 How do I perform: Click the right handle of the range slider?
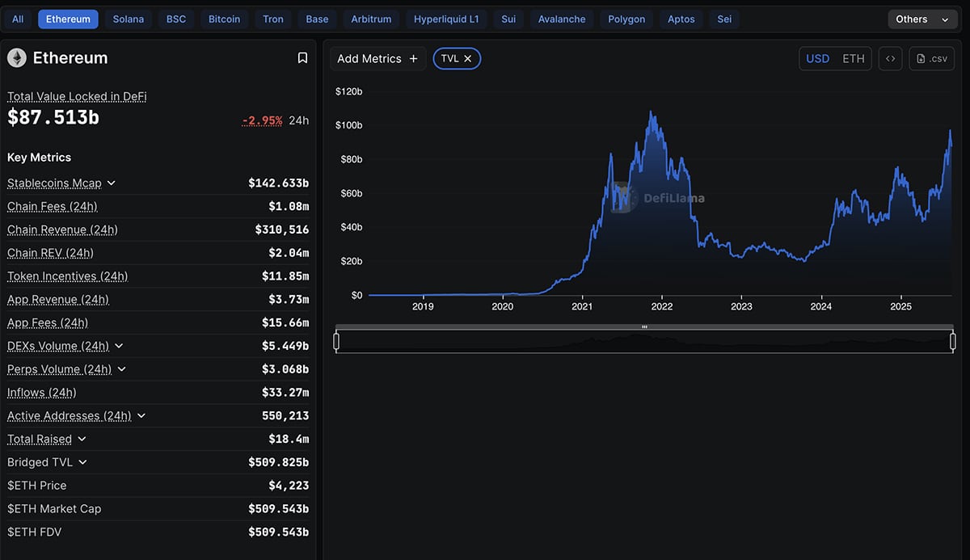tap(952, 340)
